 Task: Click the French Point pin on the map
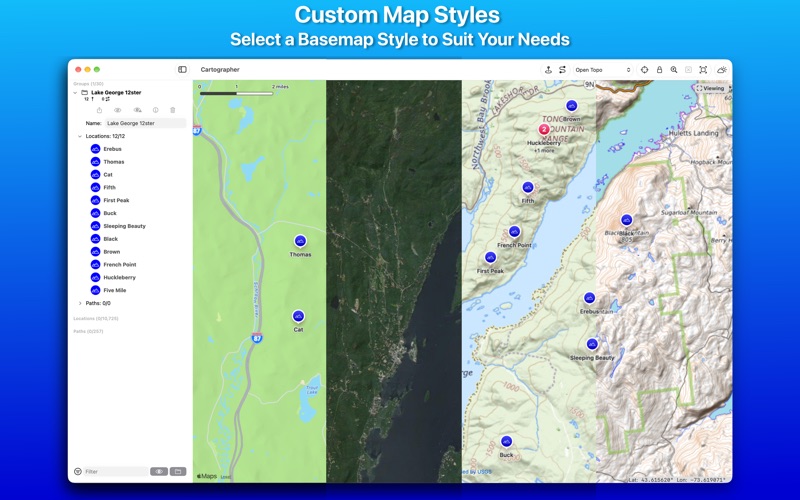tap(514, 232)
